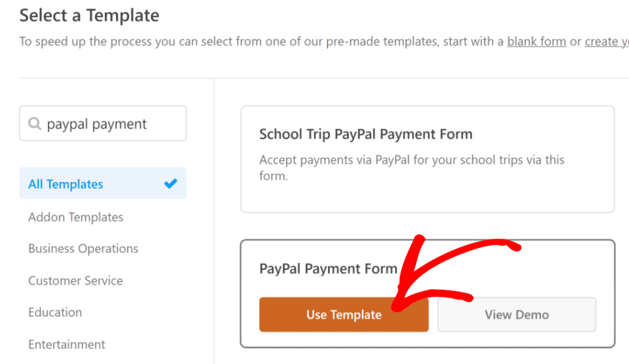629x364 pixels.
Task: Click the checkmark icon on All Templates
Action: coord(171,182)
